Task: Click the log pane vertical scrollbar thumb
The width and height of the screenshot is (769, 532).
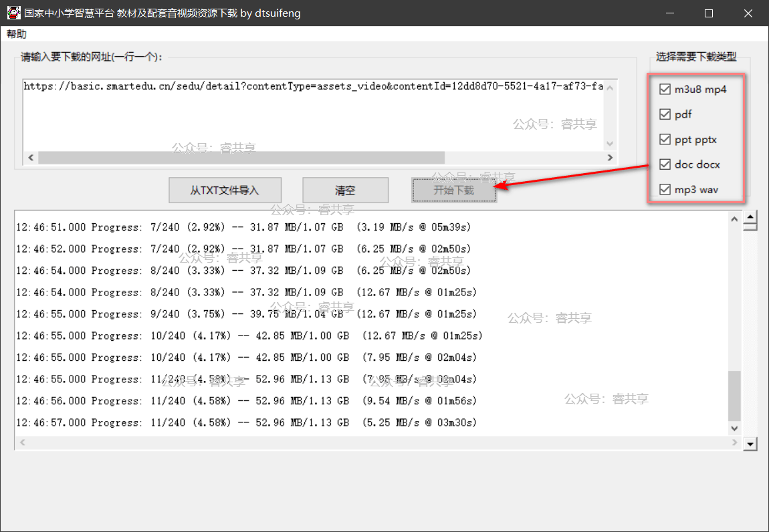Action: [734, 396]
